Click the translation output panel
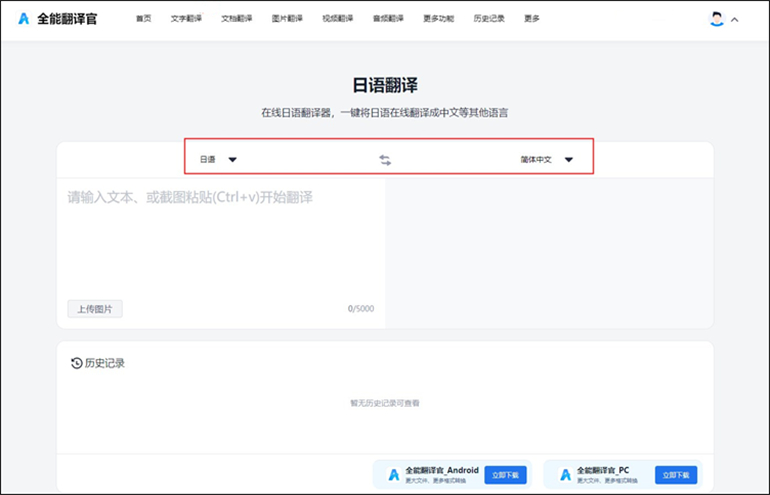Viewport: 770px width, 495px height. click(549, 253)
